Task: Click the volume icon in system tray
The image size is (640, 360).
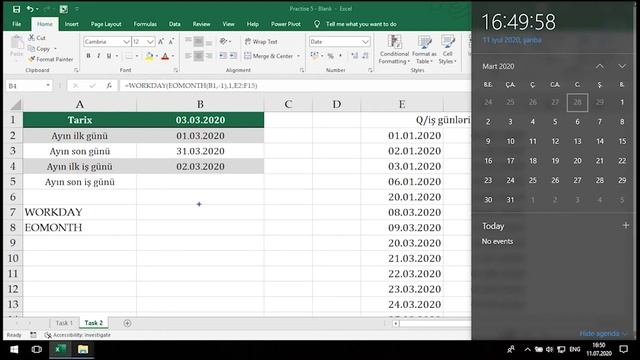Action: (x=549, y=349)
